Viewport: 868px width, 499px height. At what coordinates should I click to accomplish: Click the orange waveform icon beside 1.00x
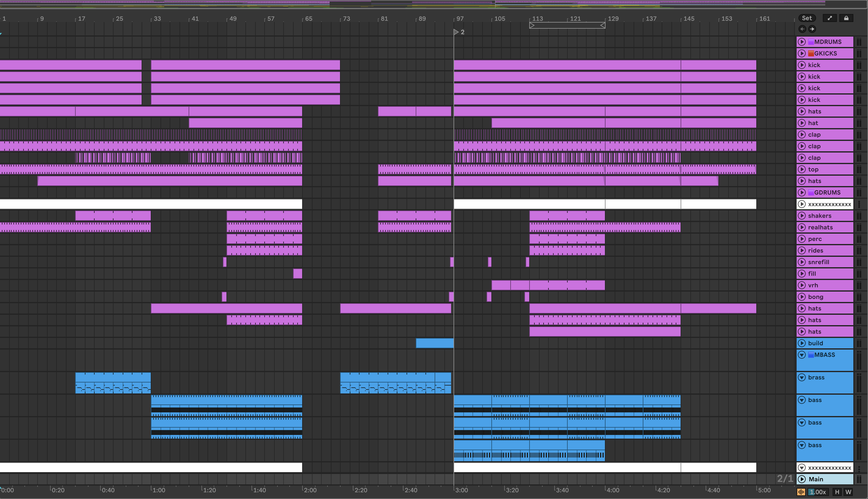tap(801, 492)
